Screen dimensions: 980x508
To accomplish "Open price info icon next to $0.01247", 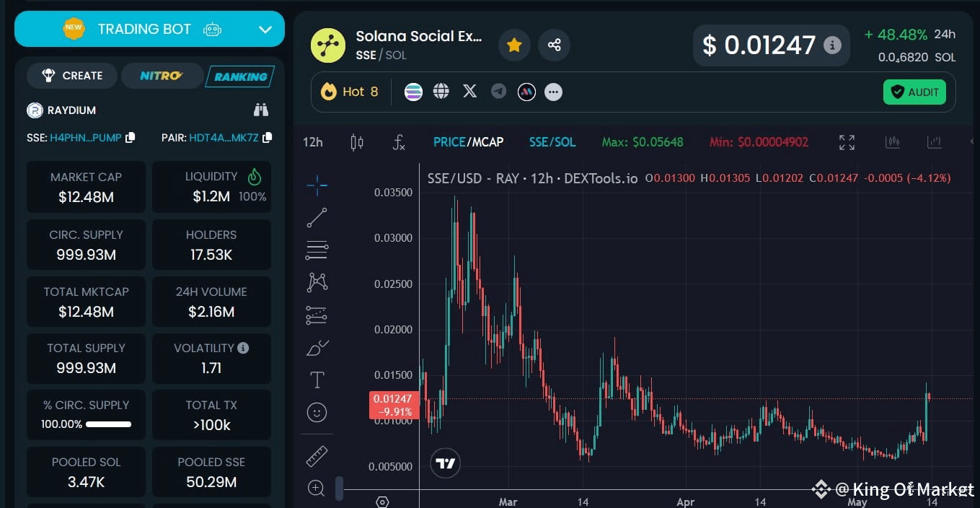I will pos(832,45).
